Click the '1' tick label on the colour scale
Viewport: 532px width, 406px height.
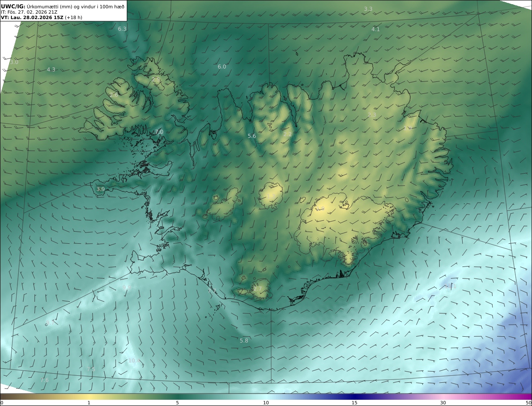[x=89, y=403]
